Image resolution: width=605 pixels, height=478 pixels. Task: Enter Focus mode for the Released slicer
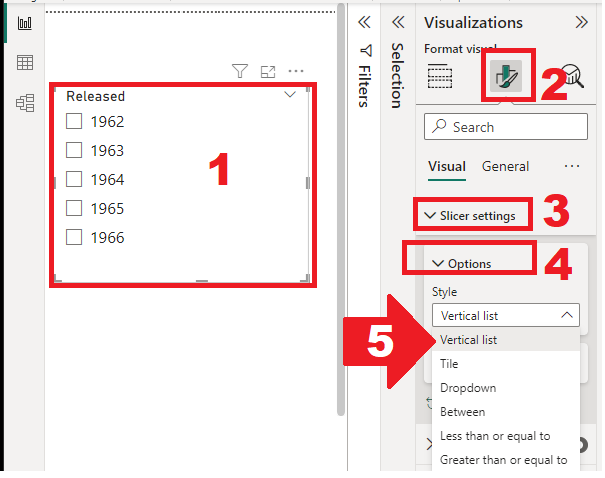coord(268,71)
